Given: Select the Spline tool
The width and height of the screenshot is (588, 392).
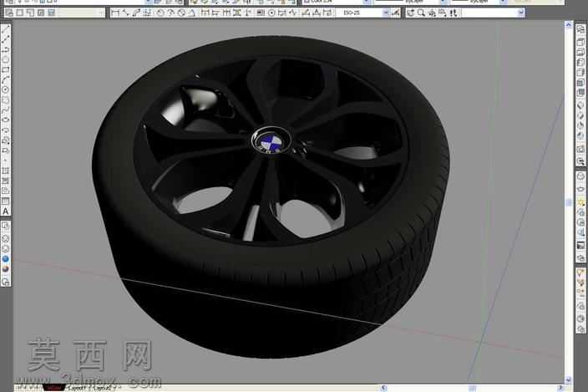Looking at the screenshot, I should [6, 109].
